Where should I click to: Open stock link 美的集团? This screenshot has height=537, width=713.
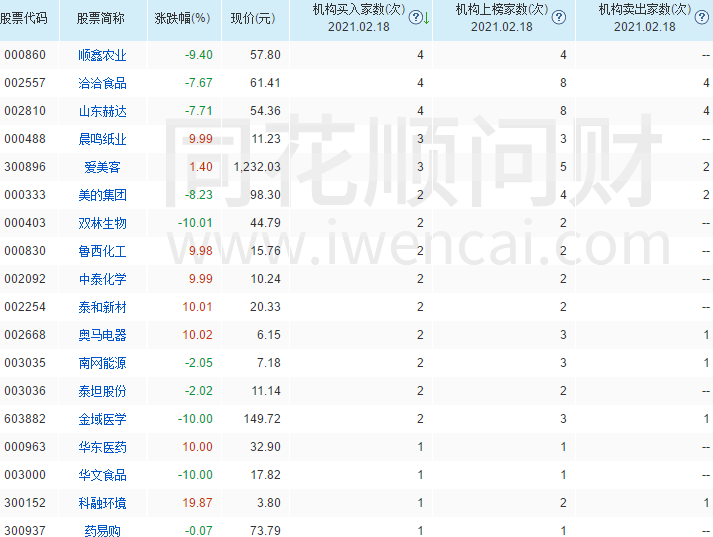[102, 195]
